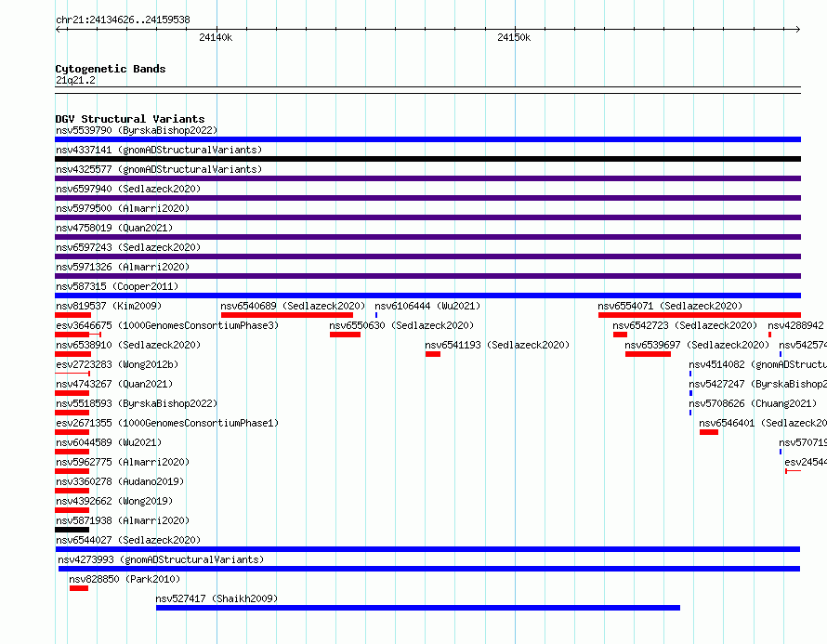The image size is (827, 644).
Task: Select nsv6538910 (Sedlazeck2020) label
Action: (x=128, y=345)
